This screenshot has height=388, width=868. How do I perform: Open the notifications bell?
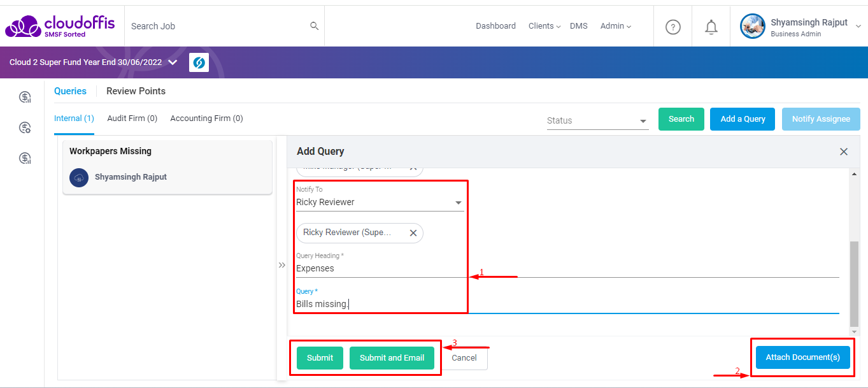(711, 27)
